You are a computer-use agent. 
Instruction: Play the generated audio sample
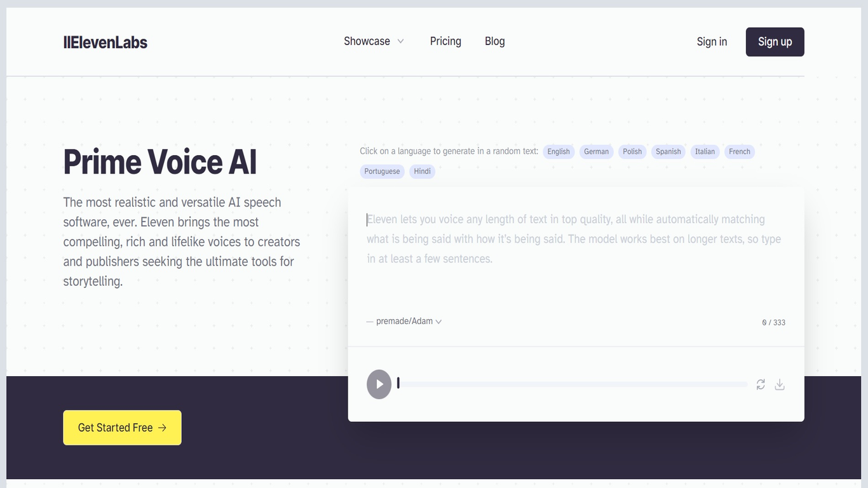(379, 384)
